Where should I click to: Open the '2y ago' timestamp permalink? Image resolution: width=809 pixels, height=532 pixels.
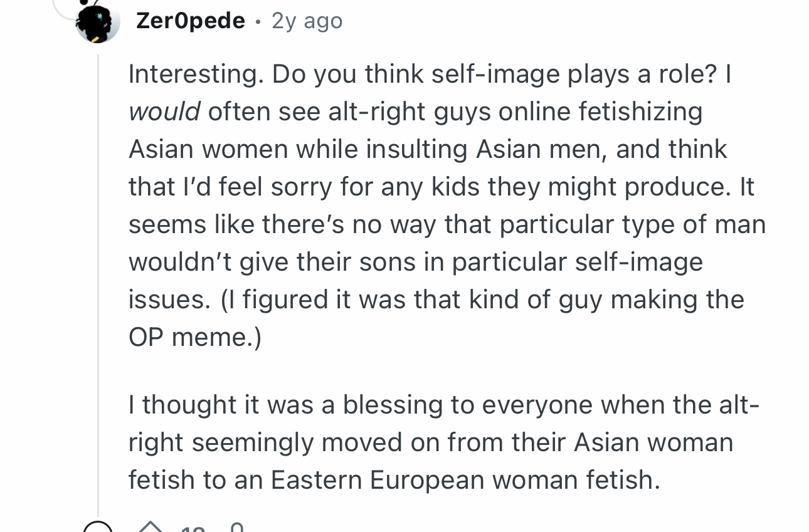[x=307, y=21]
